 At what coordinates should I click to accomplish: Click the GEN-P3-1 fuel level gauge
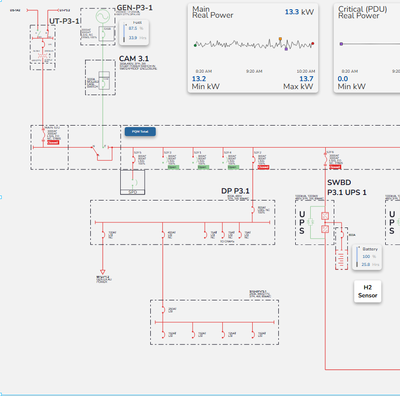[x=134, y=33]
